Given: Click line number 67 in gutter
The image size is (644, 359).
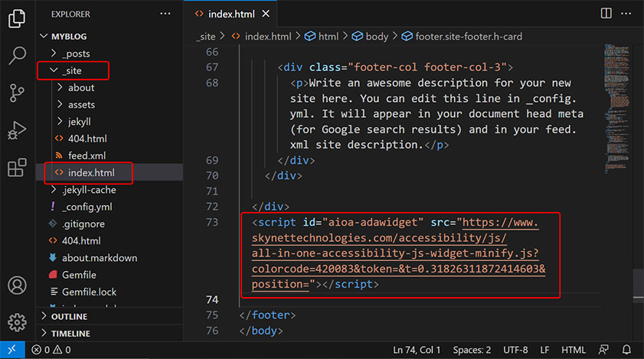Looking at the screenshot, I should (x=212, y=67).
